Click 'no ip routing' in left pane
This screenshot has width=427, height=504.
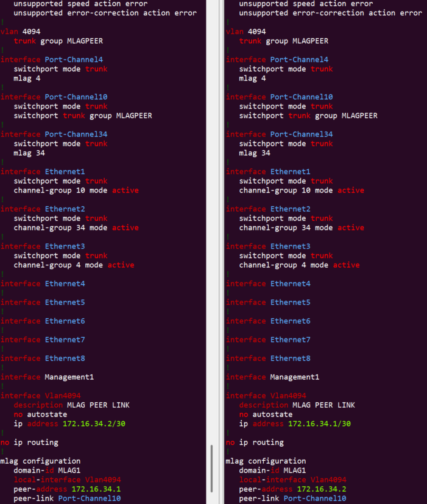pyautogui.click(x=29, y=443)
